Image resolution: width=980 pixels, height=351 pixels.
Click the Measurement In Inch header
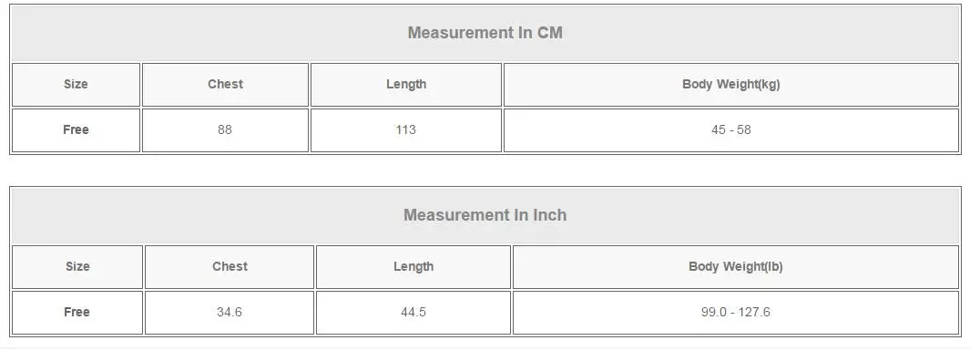[485, 215]
